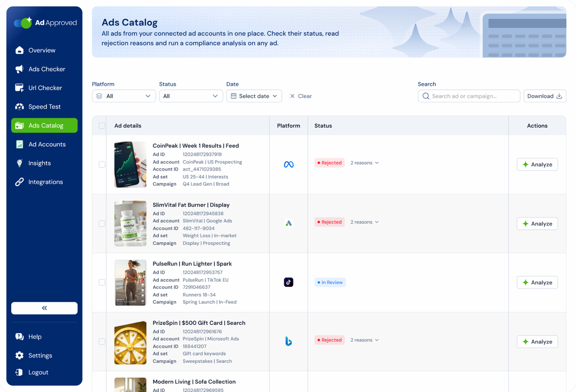The image size is (576, 392).
Task: Click the Meta platform icon for CoinPeak
Action: coord(288,165)
